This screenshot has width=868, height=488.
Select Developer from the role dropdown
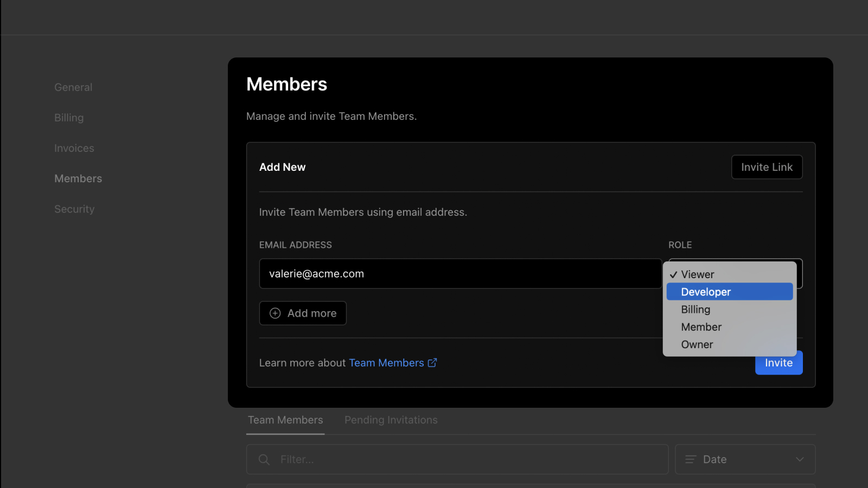[706, 292]
